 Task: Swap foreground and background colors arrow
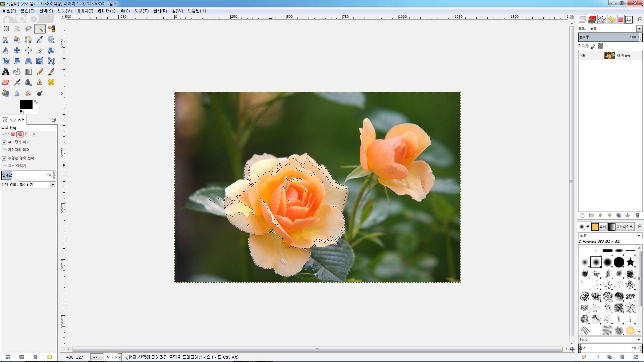36,102
